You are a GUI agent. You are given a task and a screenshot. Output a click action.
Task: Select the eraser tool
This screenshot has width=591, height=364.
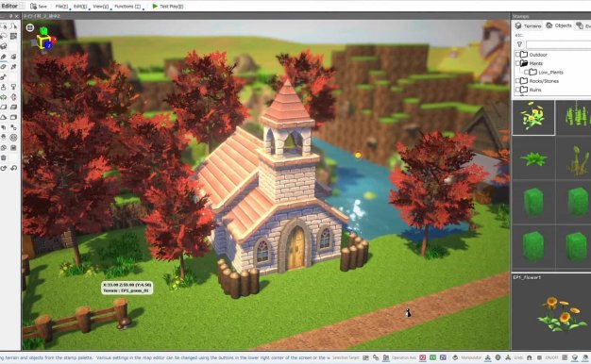point(4,66)
